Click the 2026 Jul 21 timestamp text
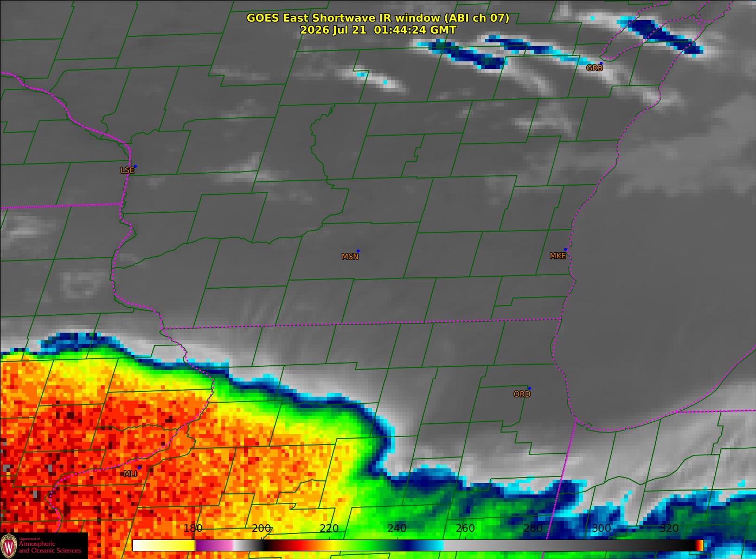756x559 pixels. (378, 30)
